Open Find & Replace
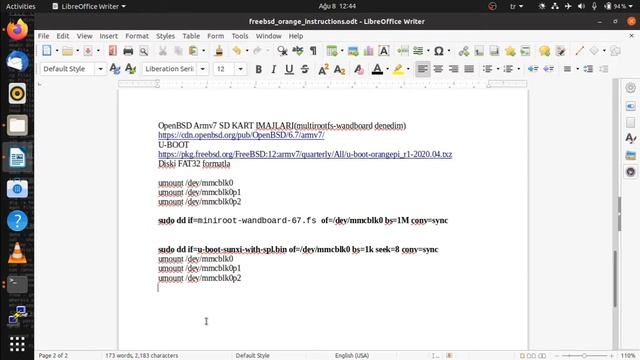The width and height of the screenshot is (640, 360). pos(282,51)
